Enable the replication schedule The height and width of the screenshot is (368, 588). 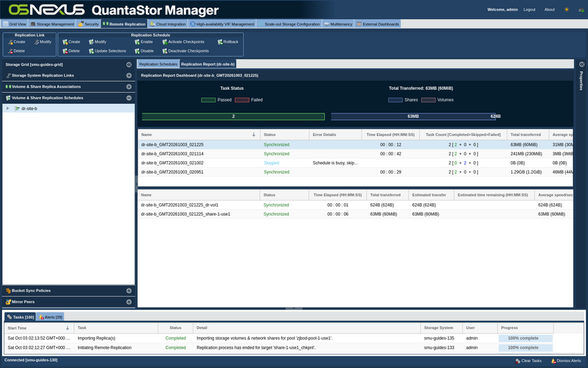pos(144,42)
